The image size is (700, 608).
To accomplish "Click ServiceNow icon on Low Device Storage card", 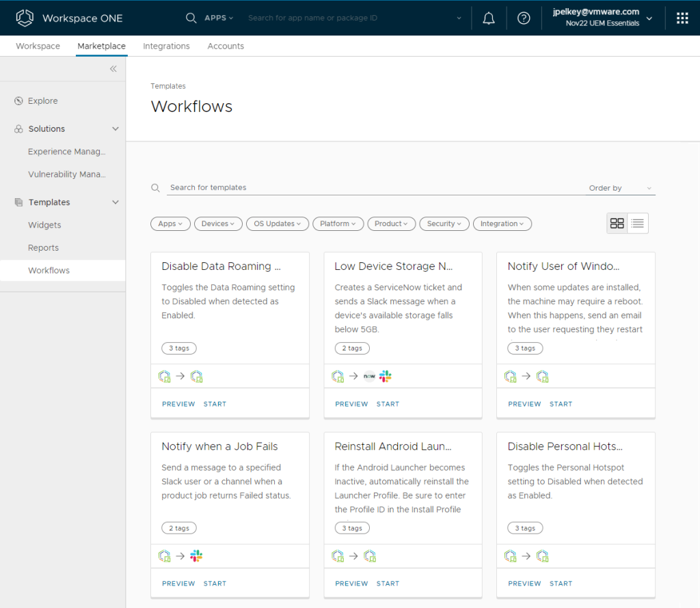I will (369, 376).
